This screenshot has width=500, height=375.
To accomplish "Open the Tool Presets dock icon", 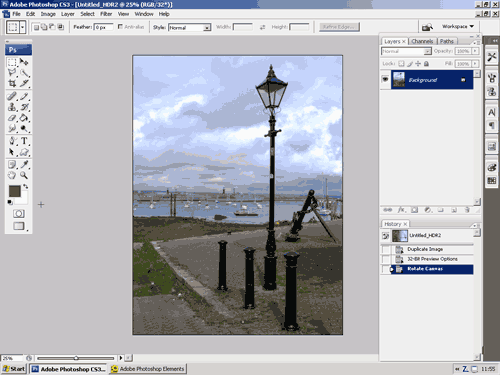I will 492,57.
